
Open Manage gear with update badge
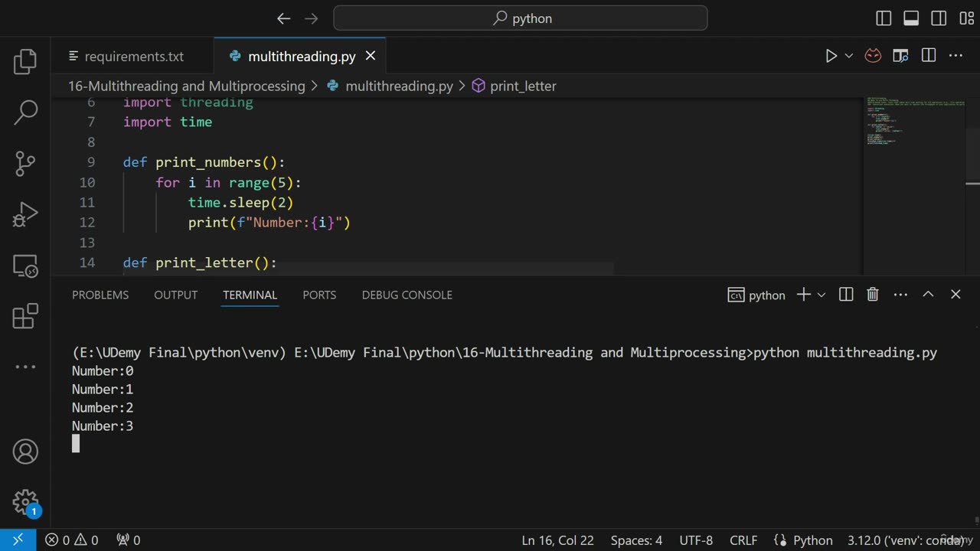[x=25, y=503]
